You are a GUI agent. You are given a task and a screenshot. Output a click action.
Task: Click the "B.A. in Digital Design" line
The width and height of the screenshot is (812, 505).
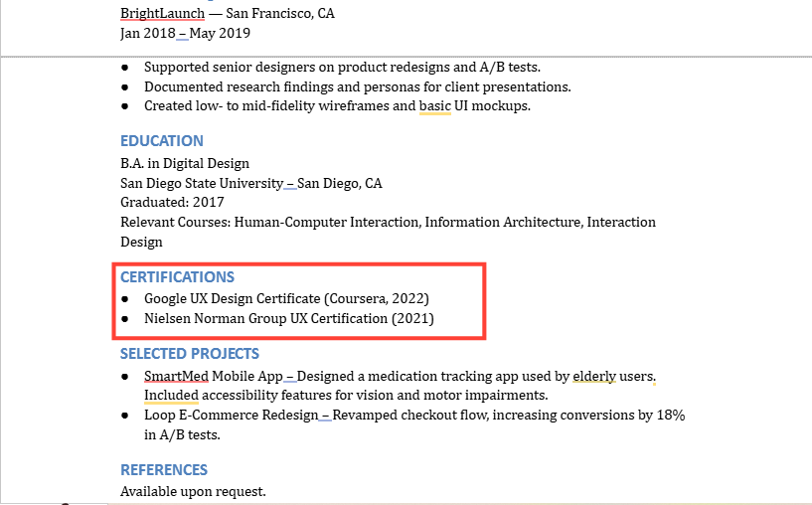pyautogui.click(x=185, y=163)
